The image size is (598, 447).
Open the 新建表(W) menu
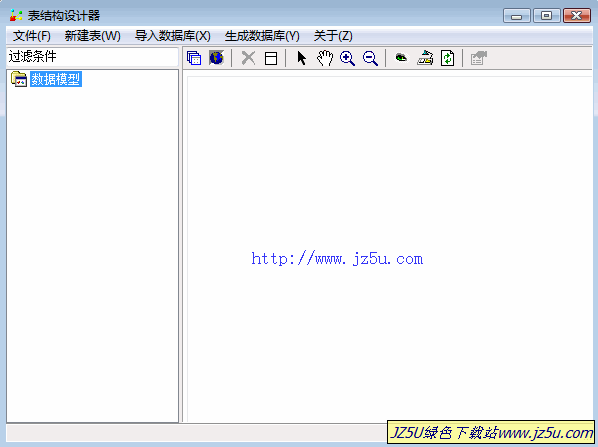tap(92, 36)
